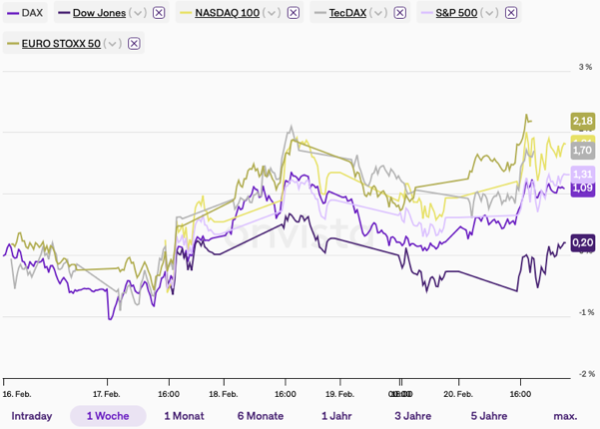The image size is (600, 429).
Task: Switch chart to 1 Jahr
Action: tap(337, 415)
